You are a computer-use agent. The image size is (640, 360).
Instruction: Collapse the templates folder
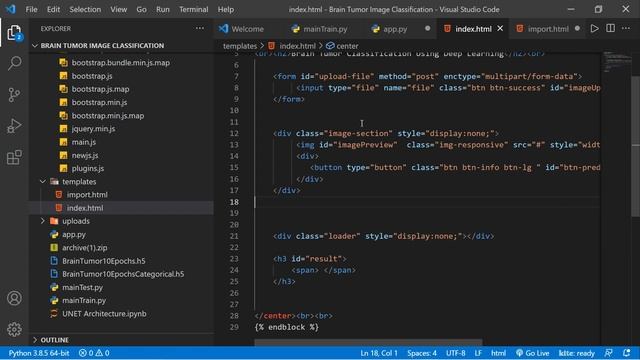coord(79,181)
